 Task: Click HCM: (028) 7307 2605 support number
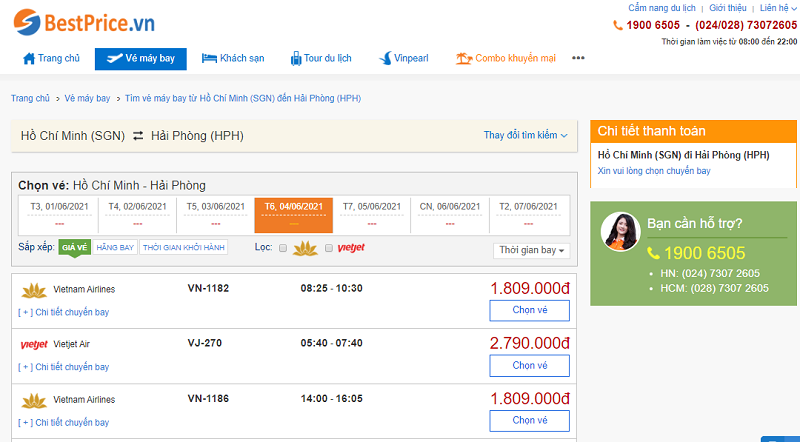point(714,288)
